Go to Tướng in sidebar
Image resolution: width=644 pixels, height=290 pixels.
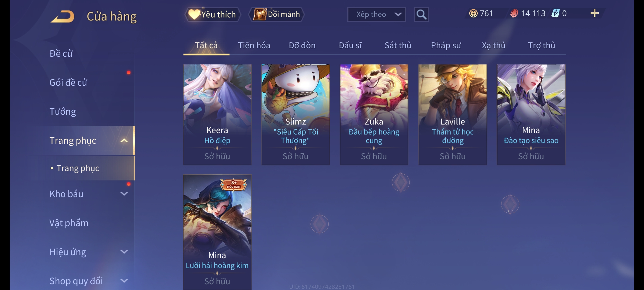point(63,111)
